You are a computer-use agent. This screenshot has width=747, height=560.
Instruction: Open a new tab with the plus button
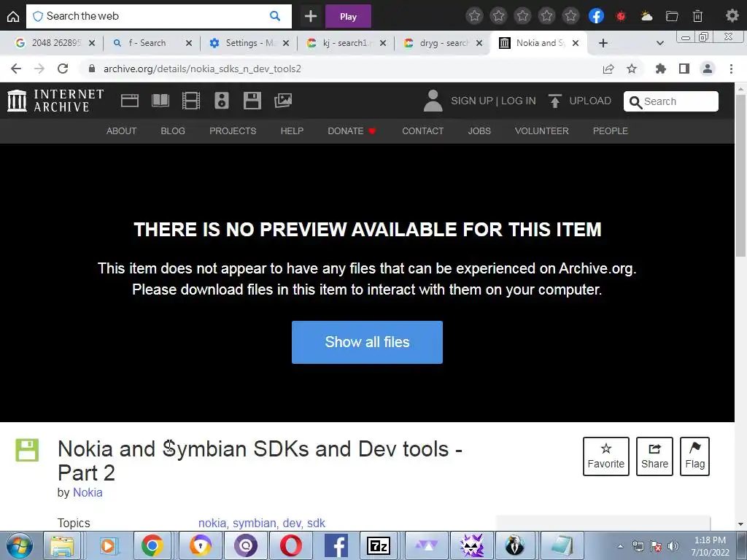[x=603, y=43]
